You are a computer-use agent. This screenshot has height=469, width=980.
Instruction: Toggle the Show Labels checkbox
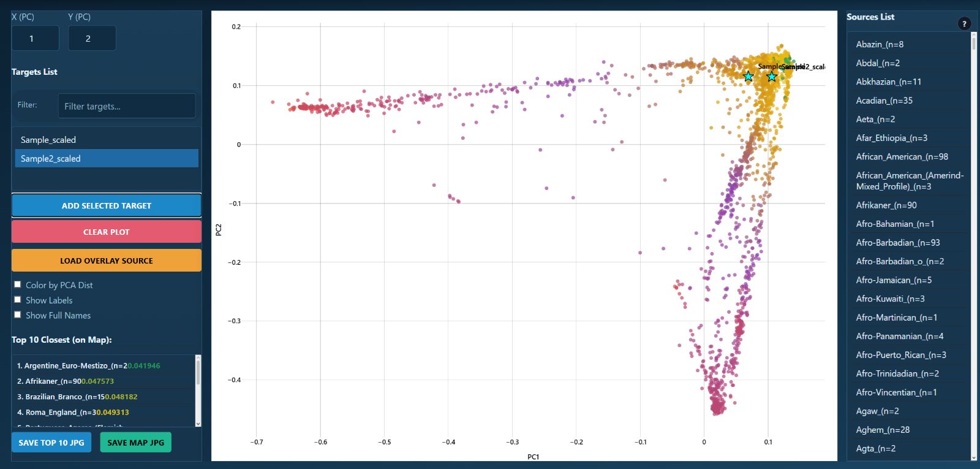pyautogui.click(x=18, y=300)
